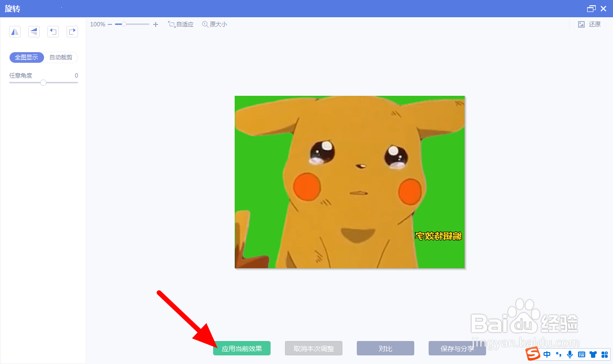Click the 任意角度 label
The height and width of the screenshot is (364, 613).
(21, 76)
